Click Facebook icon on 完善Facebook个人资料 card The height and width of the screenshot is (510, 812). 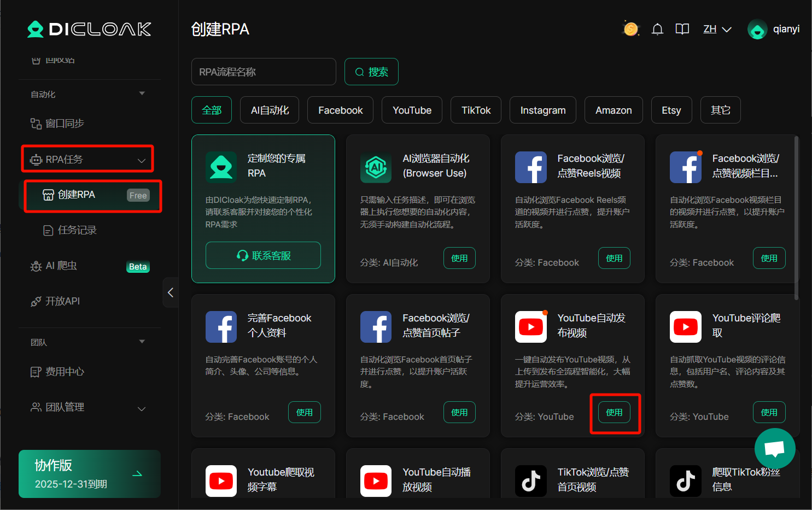click(x=221, y=327)
